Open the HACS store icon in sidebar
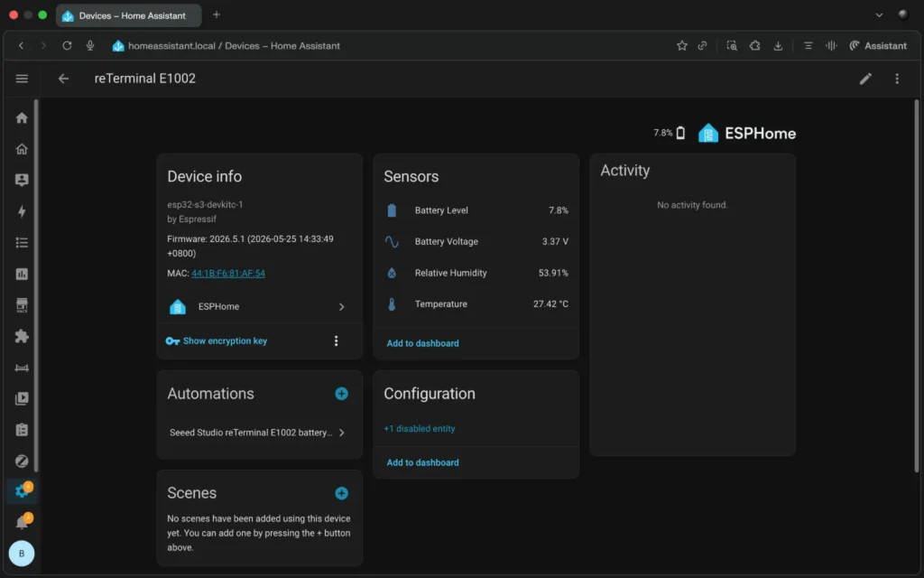 click(22, 305)
